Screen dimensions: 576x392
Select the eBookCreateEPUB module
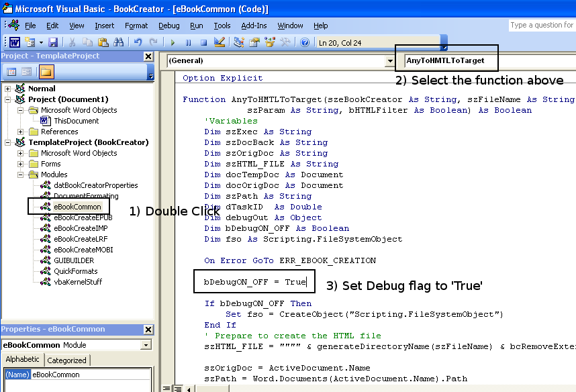point(83,217)
